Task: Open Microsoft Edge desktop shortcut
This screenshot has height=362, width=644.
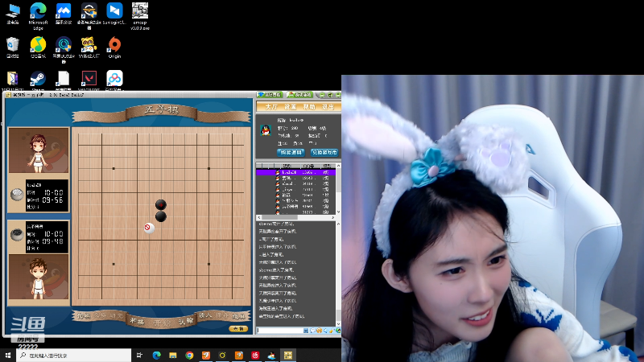Action: coord(38,15)
